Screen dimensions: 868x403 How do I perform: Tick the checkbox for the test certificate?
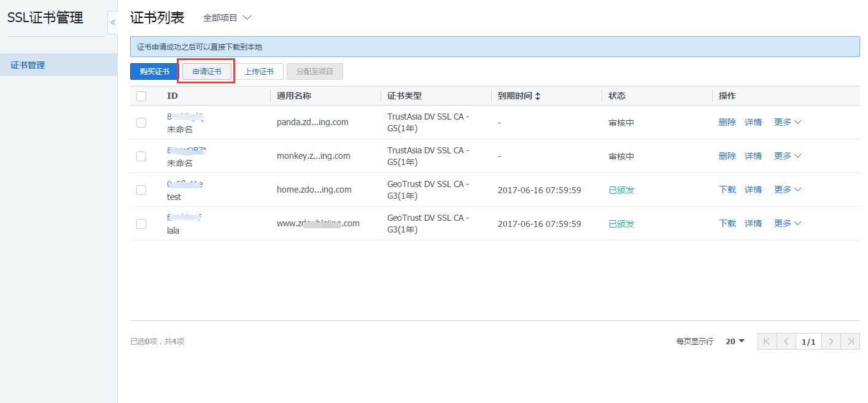[141, 190]
